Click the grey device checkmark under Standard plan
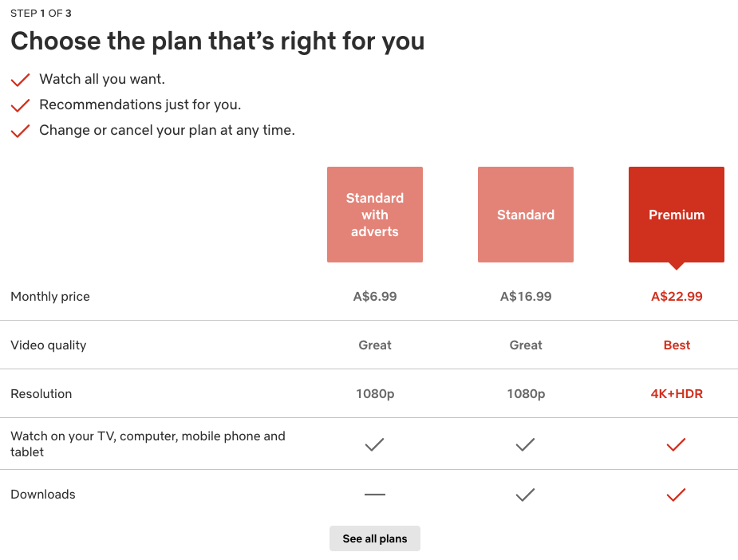This screenshot has height=560, width=738. click(525, 444)
